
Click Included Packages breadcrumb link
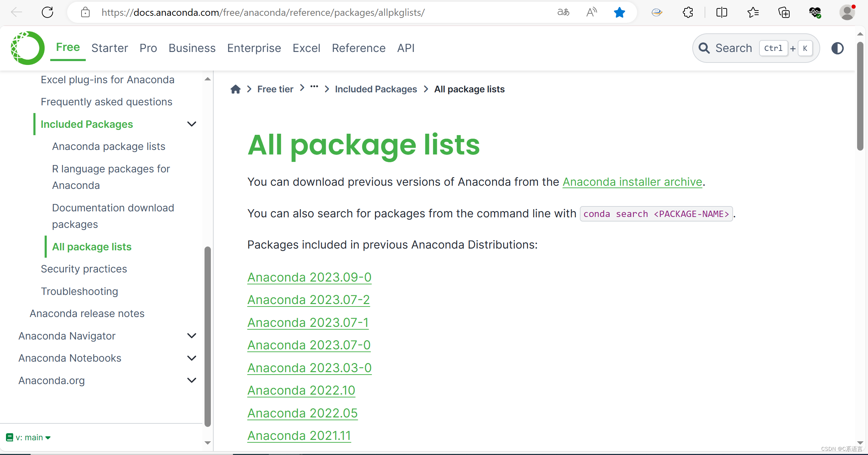pyautogui.click(x=376, y=89)
